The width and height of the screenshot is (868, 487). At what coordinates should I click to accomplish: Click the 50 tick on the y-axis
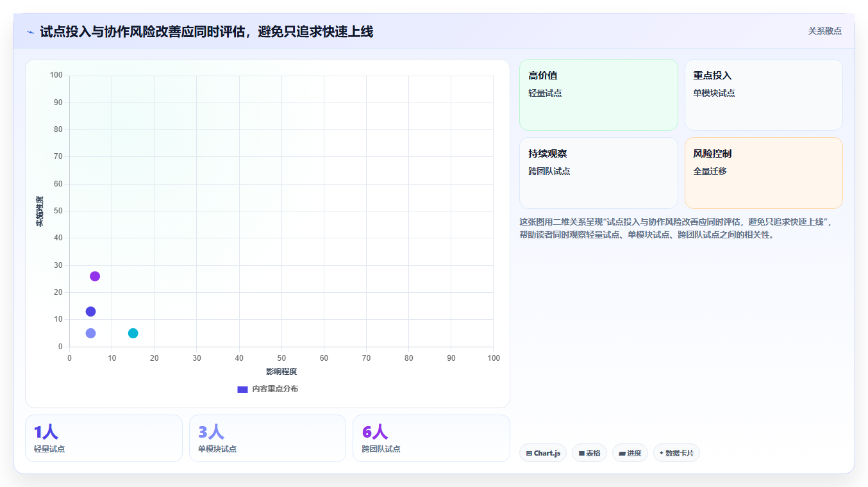pyautogui.click(x=58, y=211)
